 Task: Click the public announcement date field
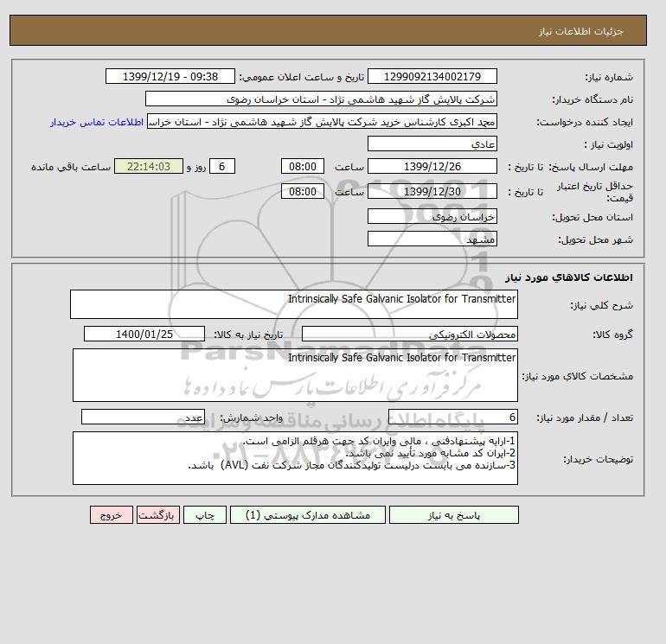pos(170,76)
